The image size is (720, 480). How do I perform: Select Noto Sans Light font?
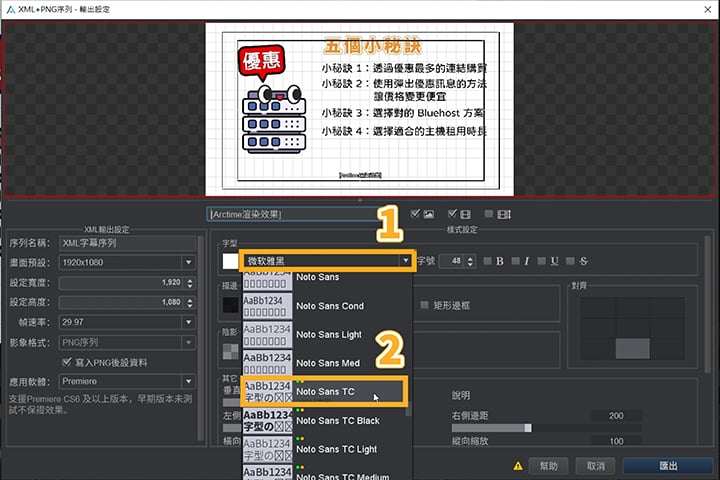pos(329,334)
